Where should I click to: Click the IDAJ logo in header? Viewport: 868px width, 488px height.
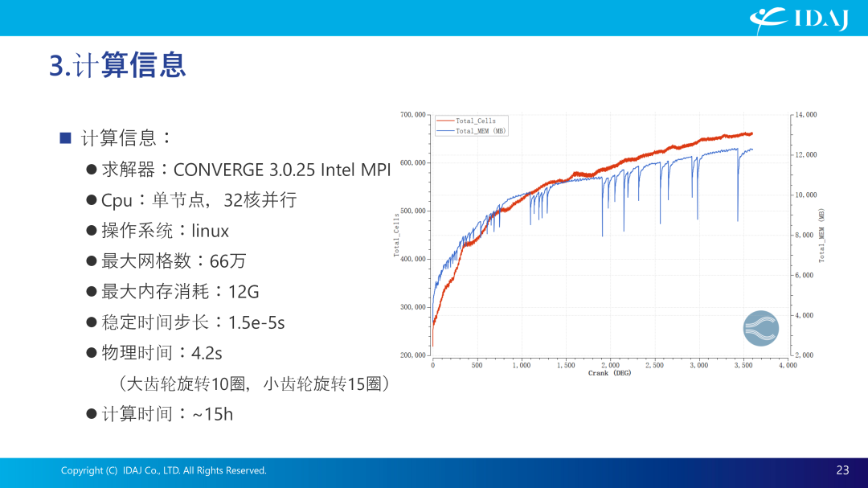799,19
